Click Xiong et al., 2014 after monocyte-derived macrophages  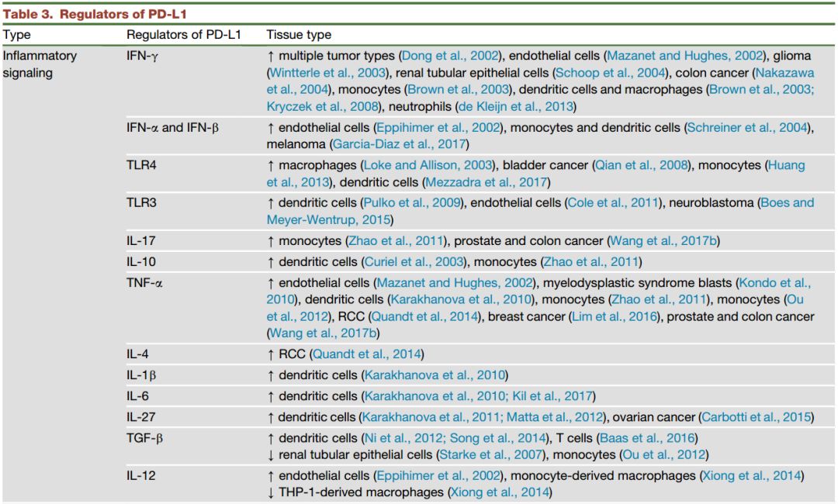click(x=752, y=476)
